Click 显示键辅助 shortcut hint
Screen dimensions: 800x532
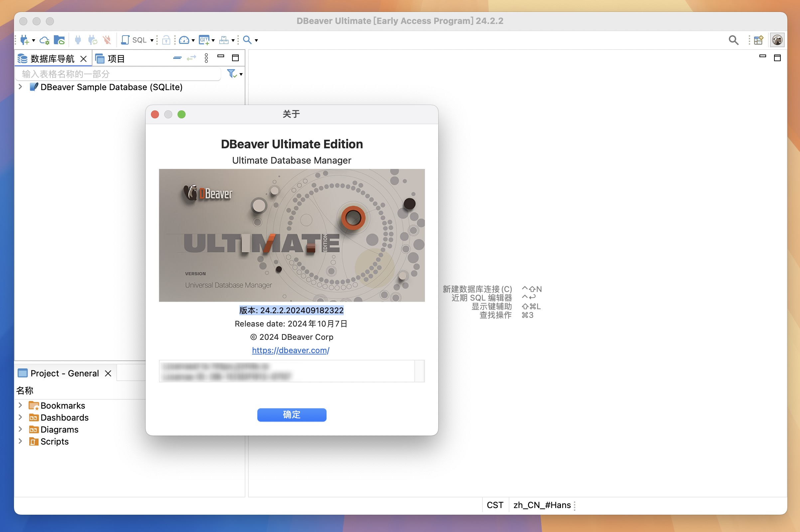click(x=491, y=306)
